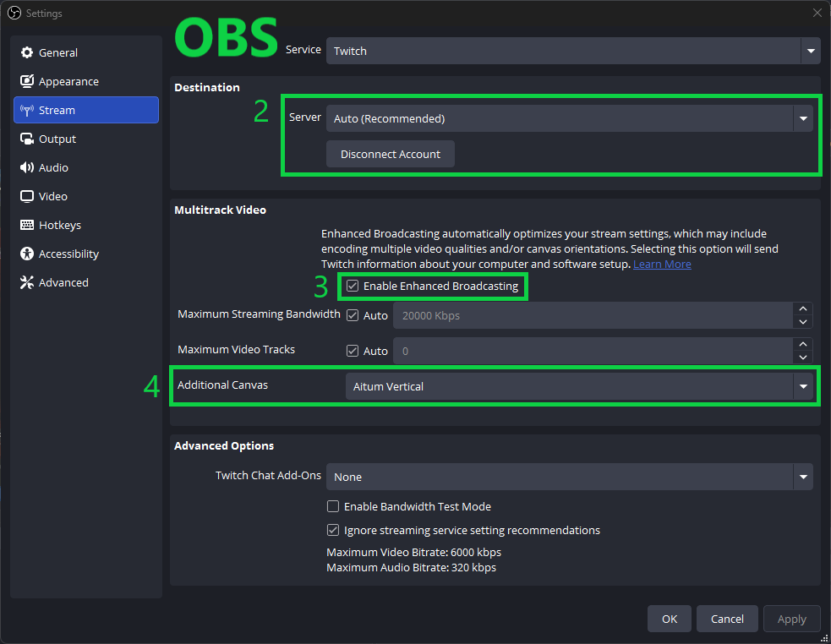
Task: Increase Maximum Streaming Bandwidth with up arrow
Action: click(803, 308)
